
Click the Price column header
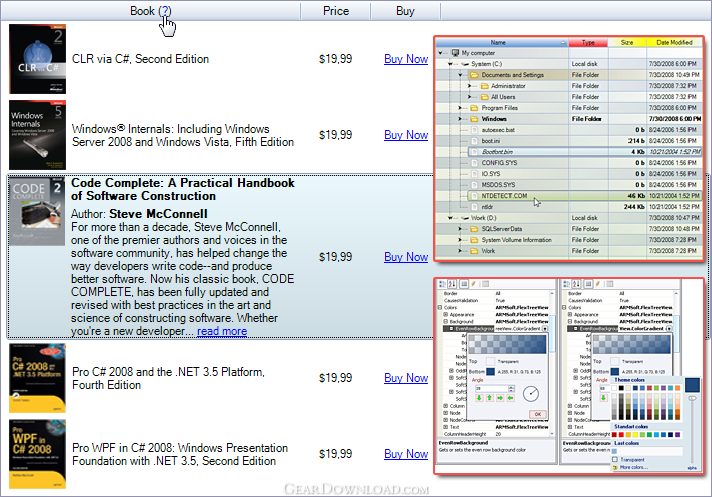click(336, 10)
